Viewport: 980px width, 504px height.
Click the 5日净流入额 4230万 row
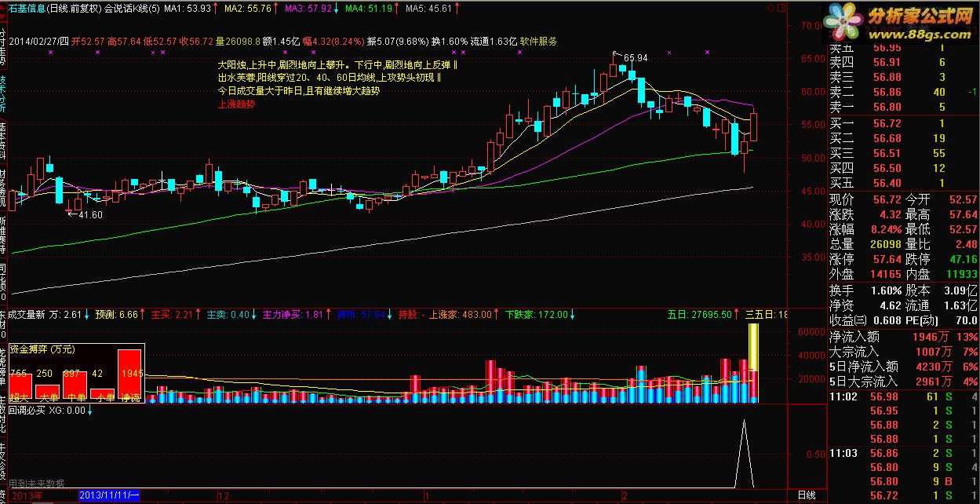903,367
